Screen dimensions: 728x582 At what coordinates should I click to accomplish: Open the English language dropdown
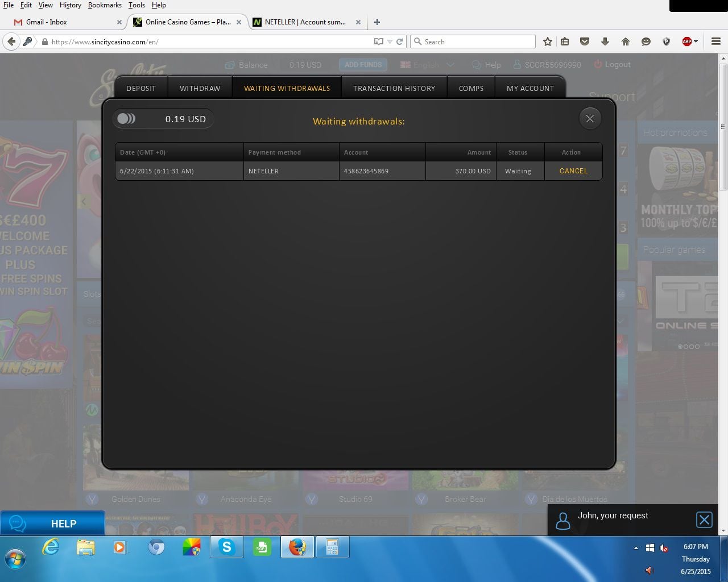point(427,65)
